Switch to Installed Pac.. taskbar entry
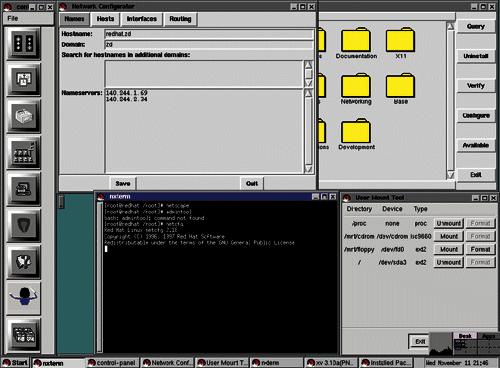This screenshot has width=500, height=368. coord(386,363)
